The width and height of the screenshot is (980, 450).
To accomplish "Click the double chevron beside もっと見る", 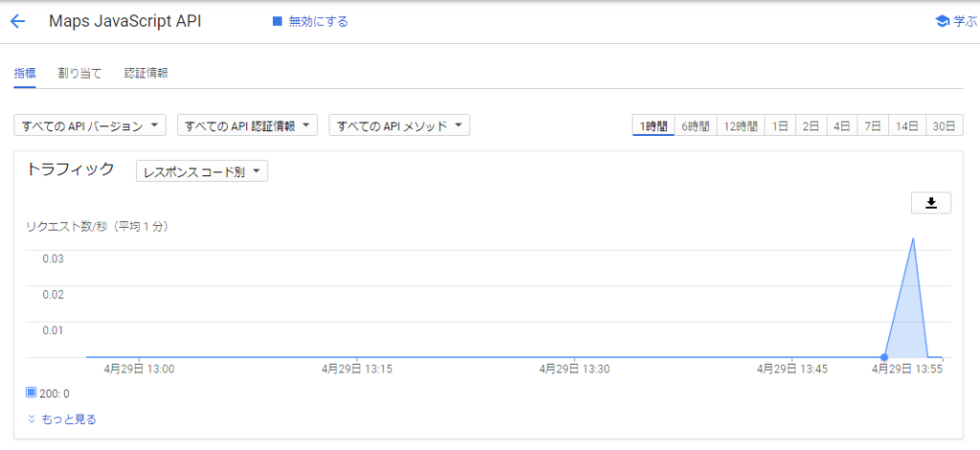I will (x=32, y=419).
